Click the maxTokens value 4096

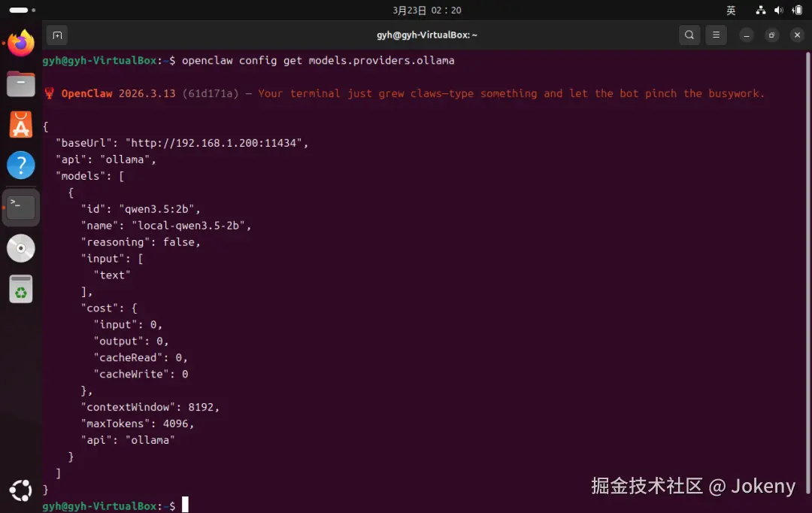coord(175,424)
